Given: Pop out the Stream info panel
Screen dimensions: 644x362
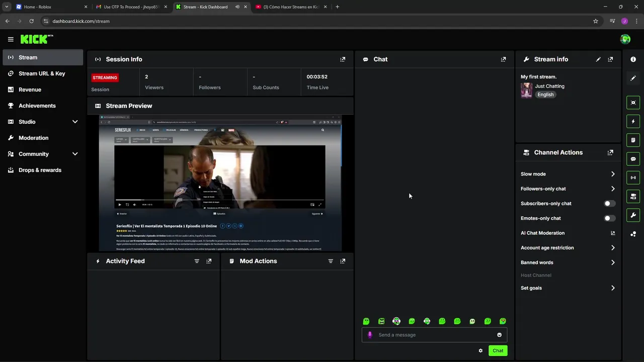Looking at the screenshot, I should 610,59.
